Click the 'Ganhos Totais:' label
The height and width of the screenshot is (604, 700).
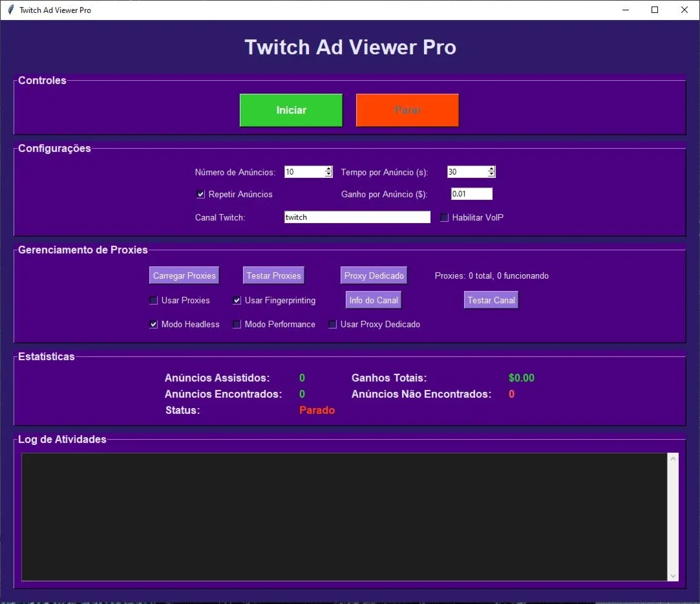point(389,378)
